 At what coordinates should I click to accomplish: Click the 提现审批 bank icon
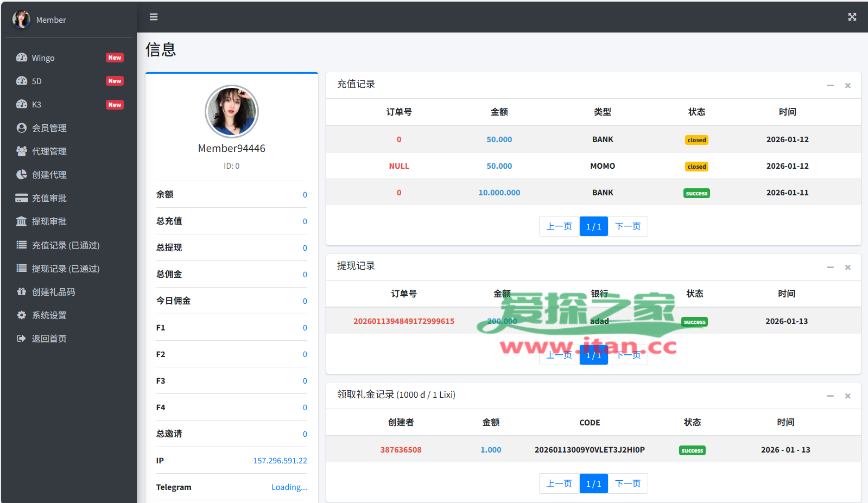[22, 221]
